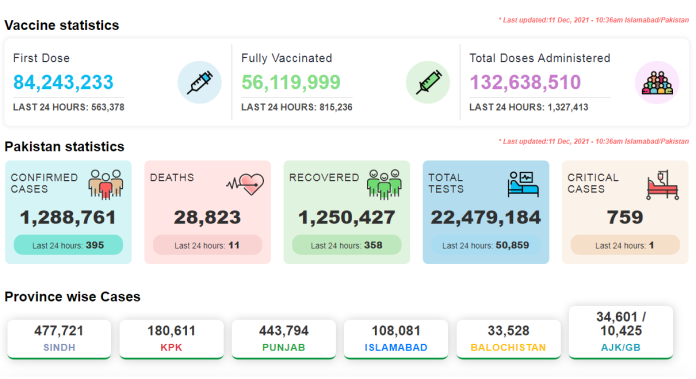This screenshot has width=696, height=379.
Task: Click the Total Doses Administered crowd icon
Action: tap(657, 82)
